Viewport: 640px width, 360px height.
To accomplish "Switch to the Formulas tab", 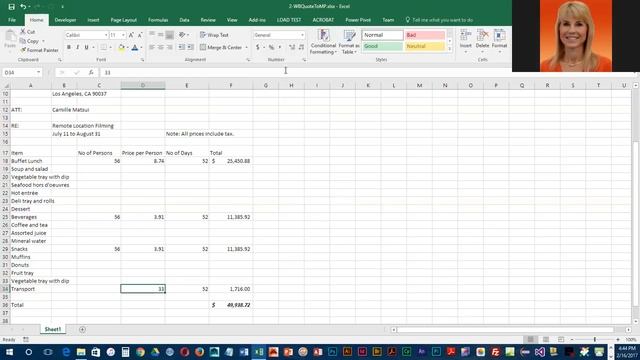I will click(x=158, y=20).
